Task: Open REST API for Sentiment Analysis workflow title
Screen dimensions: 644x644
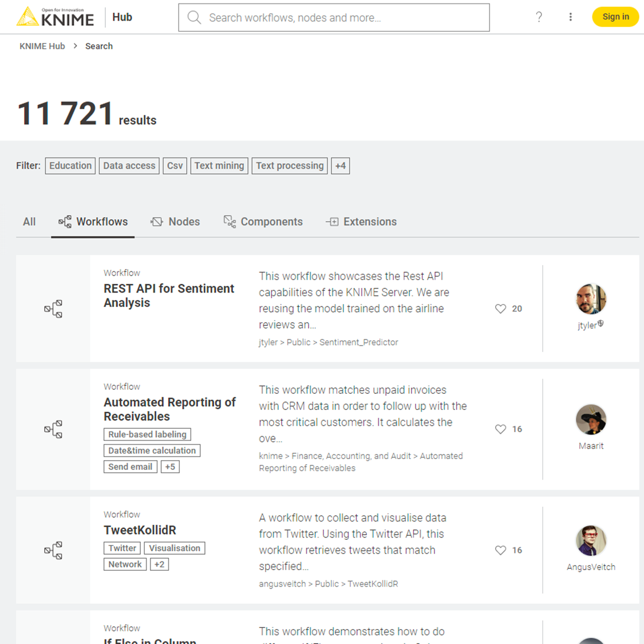Action: (x=169, y=296)
